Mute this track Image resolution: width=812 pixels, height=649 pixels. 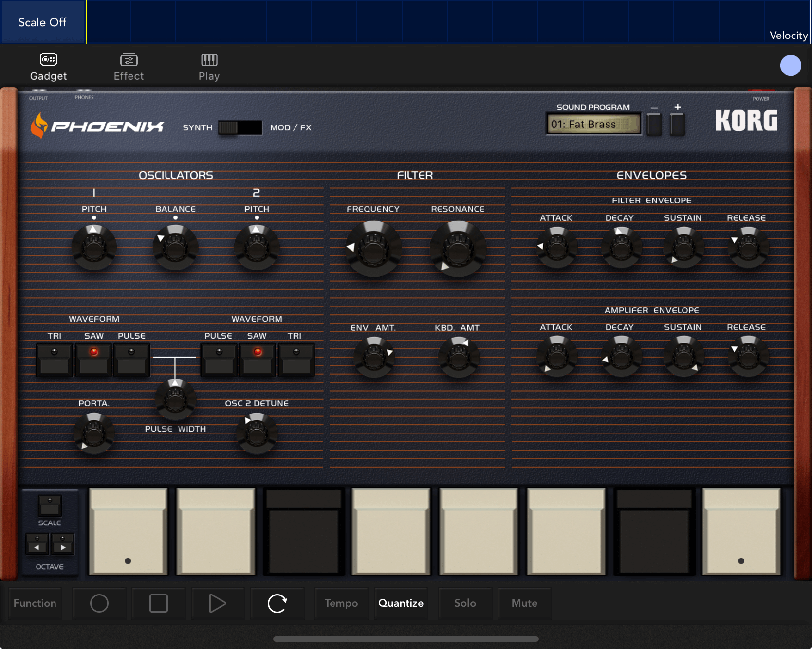pos(524,603)
